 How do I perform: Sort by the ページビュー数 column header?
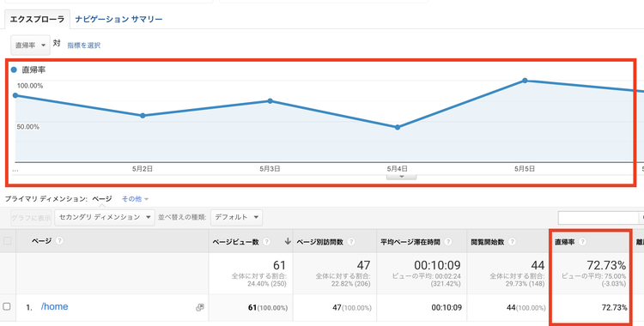coord(235,242)
